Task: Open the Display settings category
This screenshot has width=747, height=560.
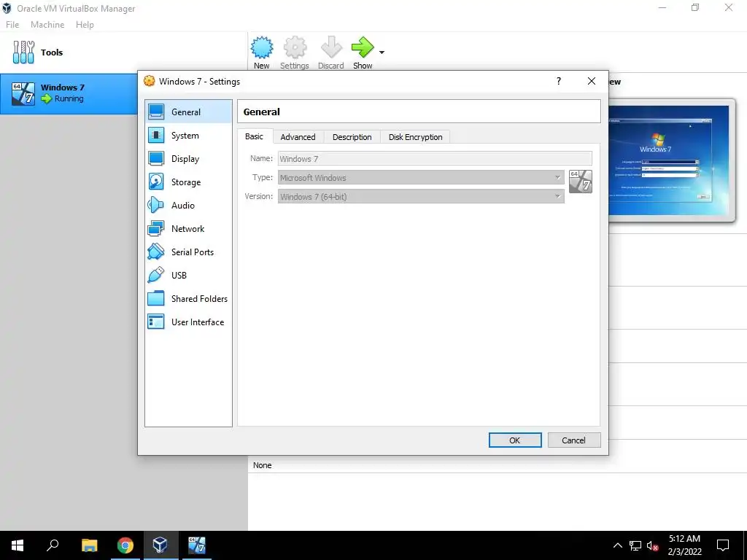Action: (x=188, y=158)
